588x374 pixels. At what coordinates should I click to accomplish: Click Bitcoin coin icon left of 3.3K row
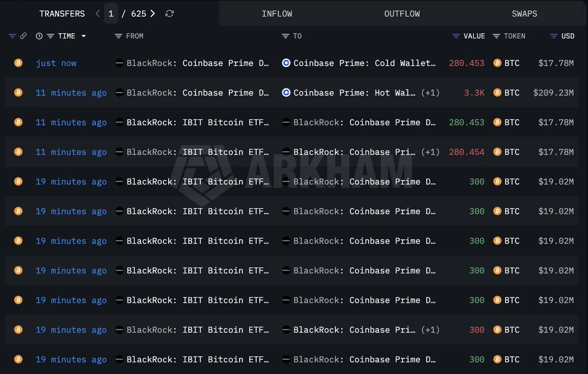click(18, 93)
